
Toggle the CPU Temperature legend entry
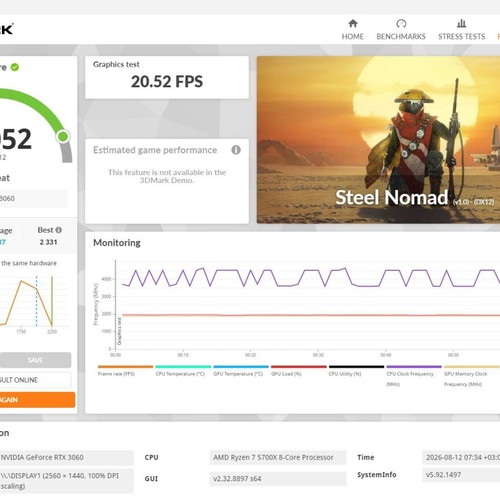183,371
